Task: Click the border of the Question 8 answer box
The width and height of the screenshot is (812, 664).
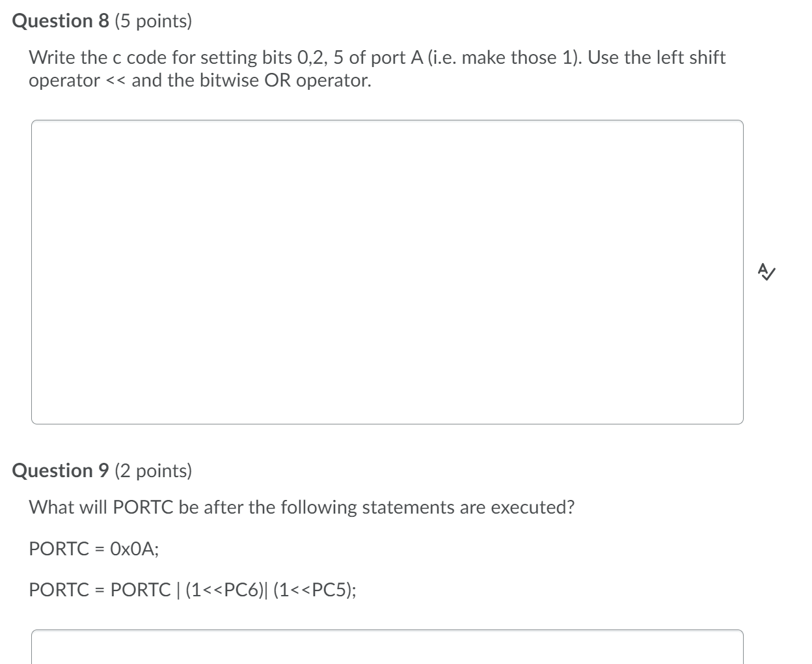Action: pyautogui.click(x=390, y=122)
